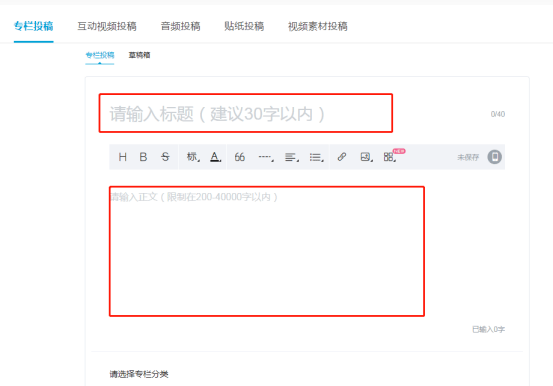553x386 pixels.
Task: Click the title input field 请输入标题
Action: point(246,113)
